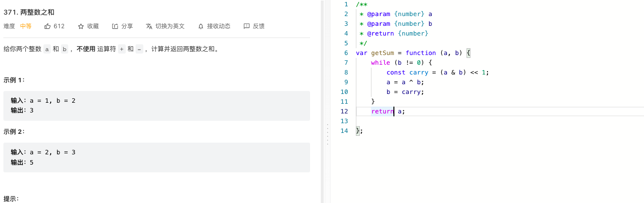
Task: Click the code line b = carry;
Action: (406, 92)
